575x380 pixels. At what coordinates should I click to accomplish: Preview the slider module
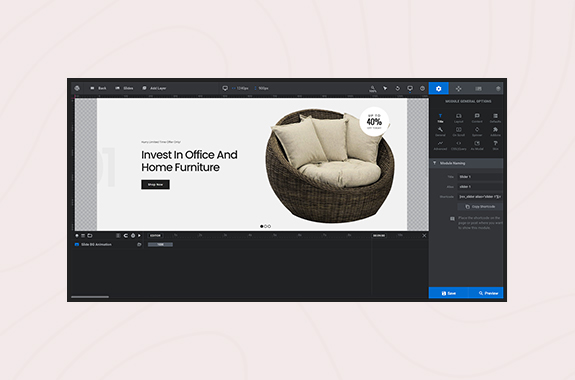pos(486,293)
